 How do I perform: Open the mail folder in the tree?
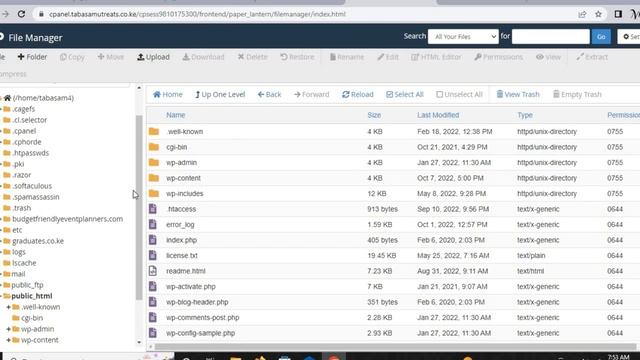click(x=18, y=274)
